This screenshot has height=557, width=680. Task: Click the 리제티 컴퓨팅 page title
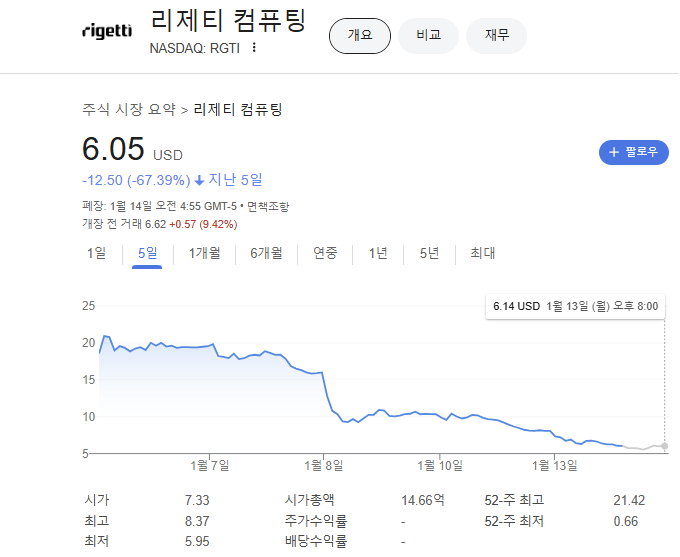pyautogui.click(x=229, y=20)
